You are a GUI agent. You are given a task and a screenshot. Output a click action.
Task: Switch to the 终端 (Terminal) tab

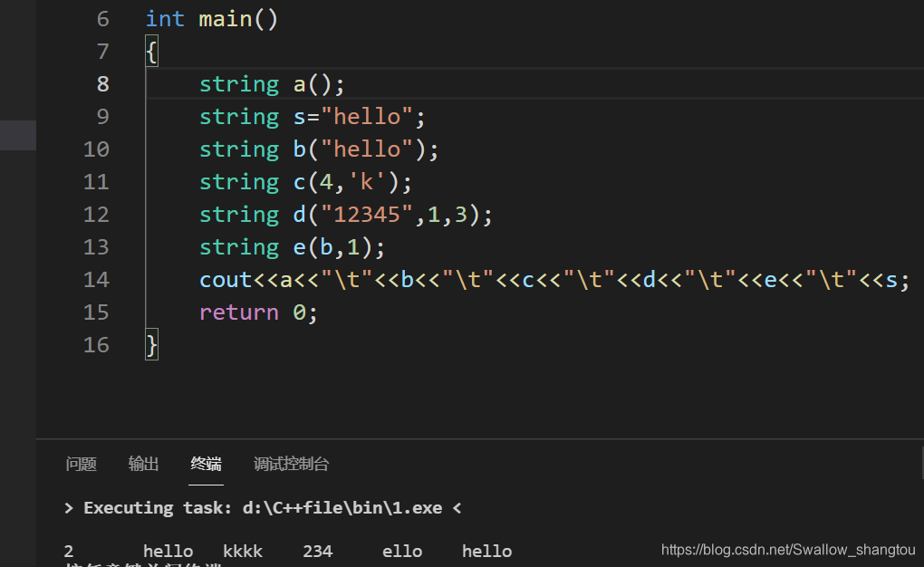point(205,464)
